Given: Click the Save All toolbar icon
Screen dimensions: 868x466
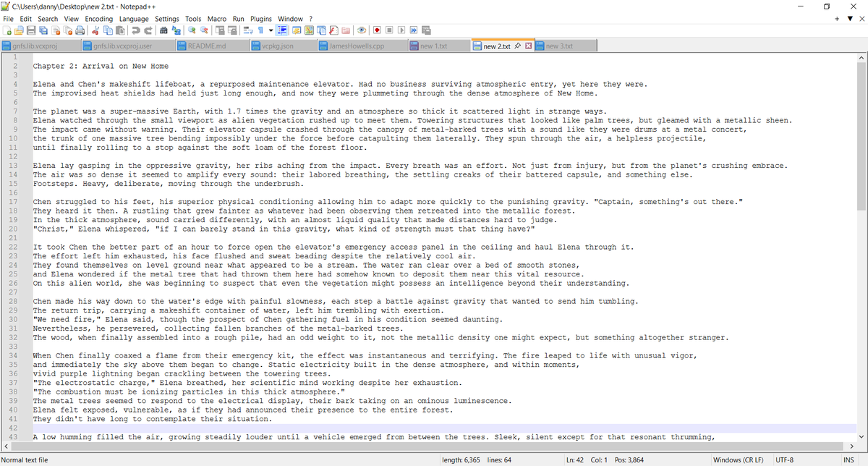Looking at the screenshot, I should tap(43, 31).
